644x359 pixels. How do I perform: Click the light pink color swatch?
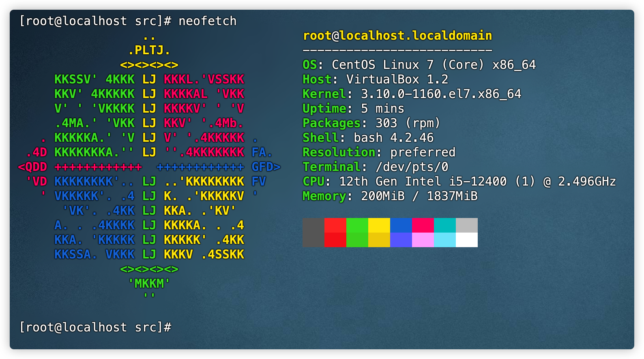pos(423,240)
